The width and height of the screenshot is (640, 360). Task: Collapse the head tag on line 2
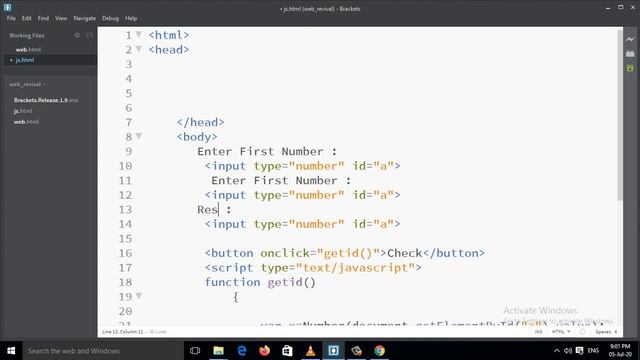[139, 49]
